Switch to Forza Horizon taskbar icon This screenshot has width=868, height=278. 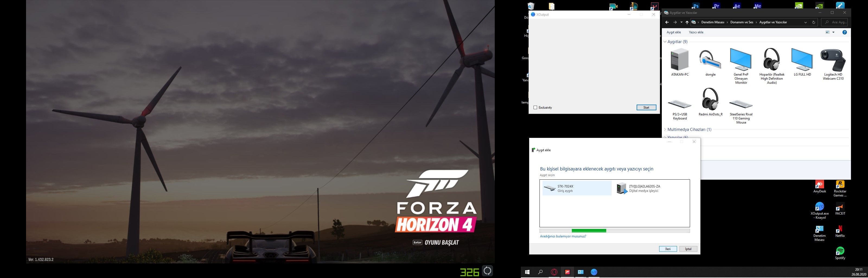pyautogui.click(x=567, y=272)
